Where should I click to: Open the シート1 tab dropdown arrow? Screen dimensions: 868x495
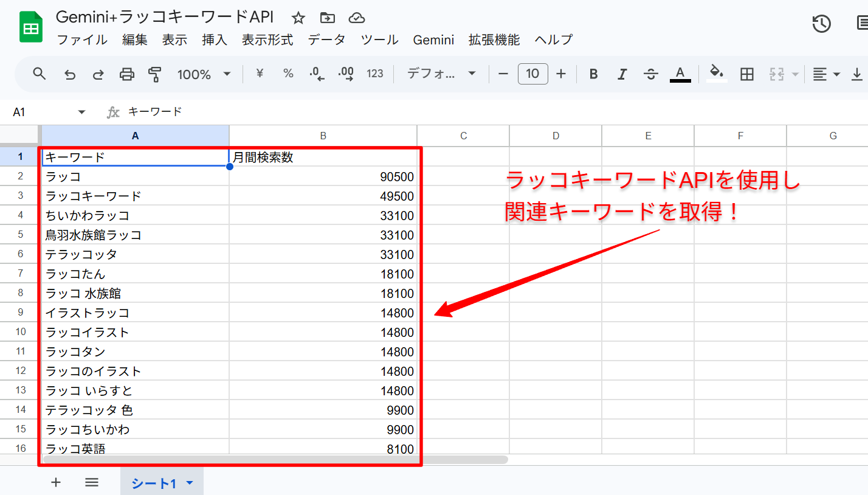(190, 483)
